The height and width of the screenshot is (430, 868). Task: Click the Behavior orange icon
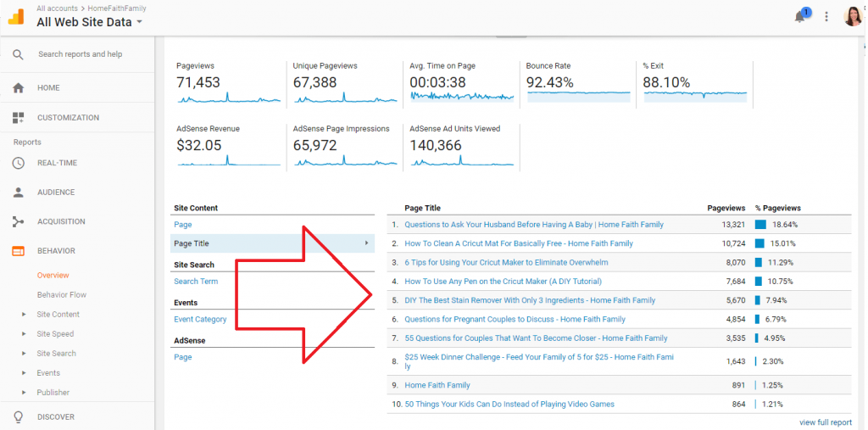(19, 251)
